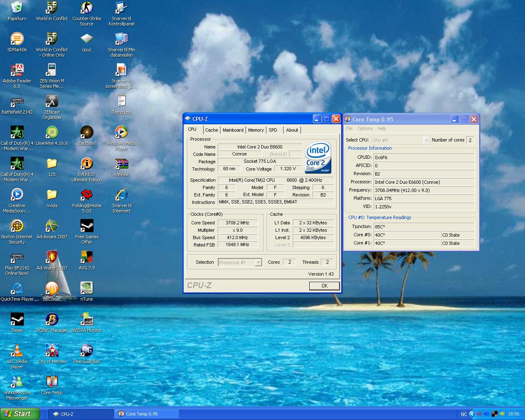
Task: Expand the Select CPU dropdown in Core Temp
Action: [426, 140]
